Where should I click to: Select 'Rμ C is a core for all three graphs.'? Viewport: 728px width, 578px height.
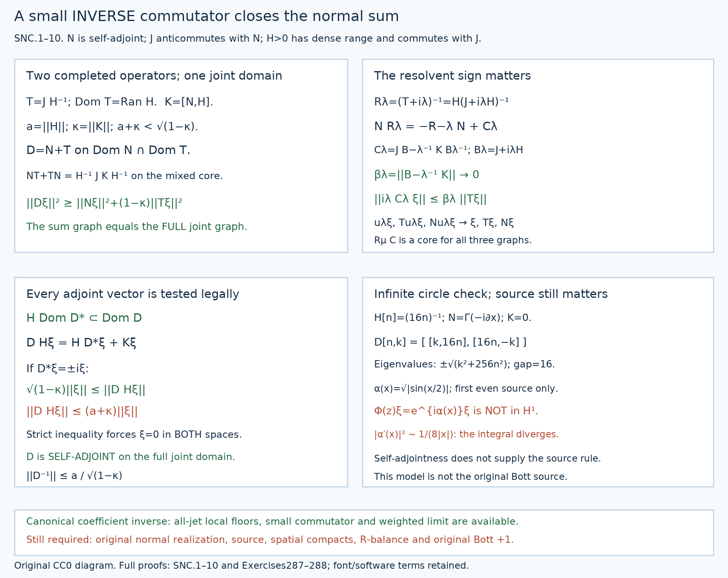453,240
